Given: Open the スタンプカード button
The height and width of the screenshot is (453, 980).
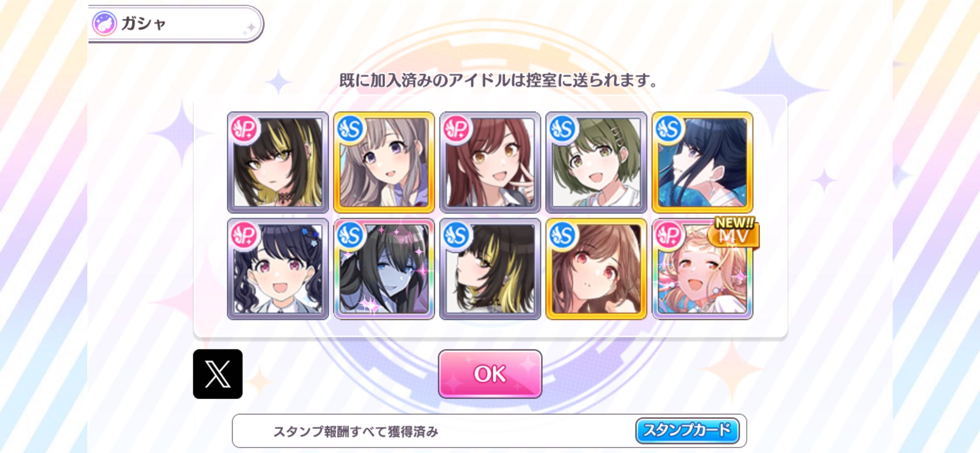Looking at the screenshot, I should point(687,430).
